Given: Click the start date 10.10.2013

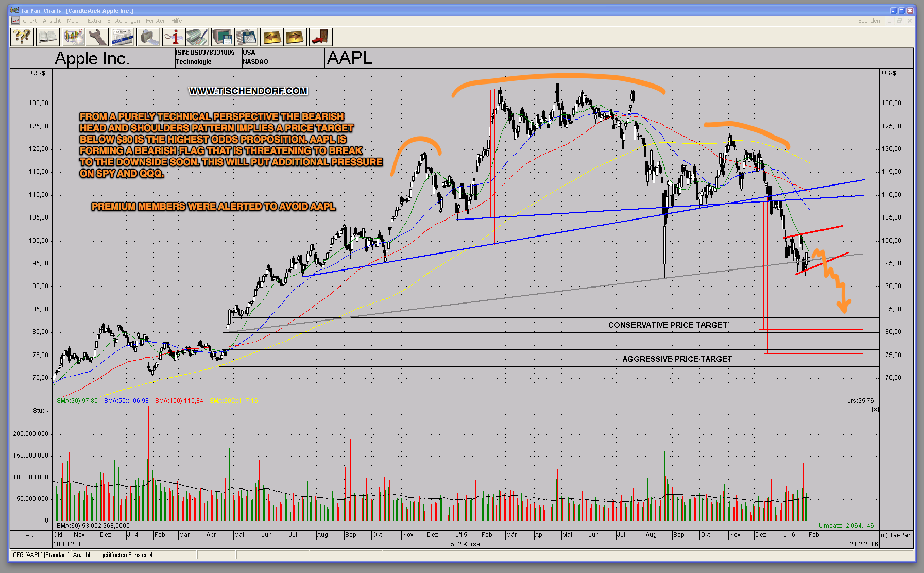Looking at the screenshot, I should [69, 544].
